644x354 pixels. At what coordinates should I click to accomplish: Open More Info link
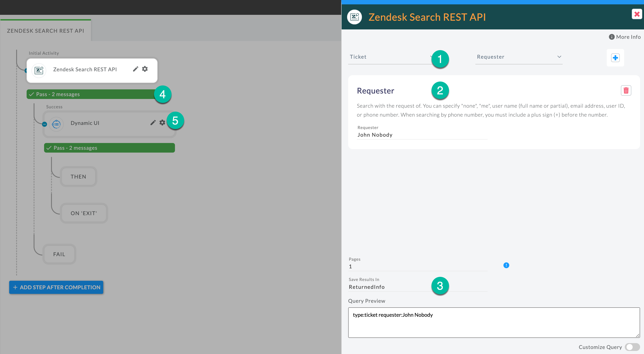[x=625, y=37]
